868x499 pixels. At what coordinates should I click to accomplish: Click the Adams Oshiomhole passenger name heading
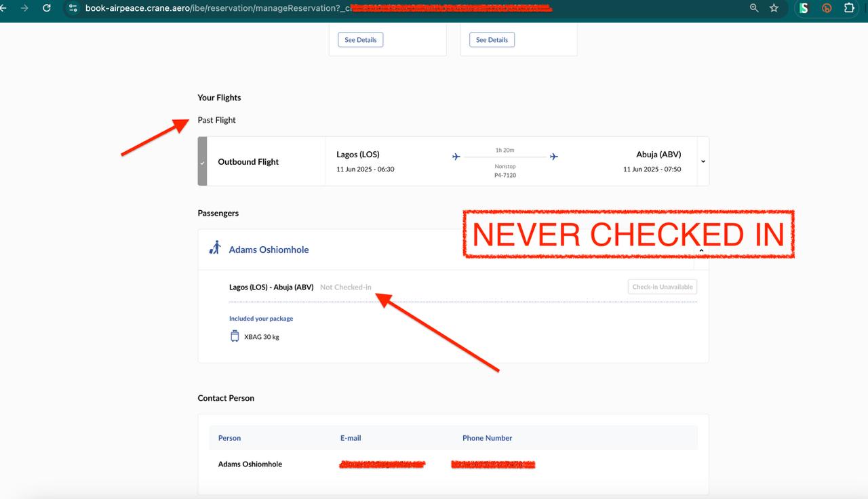[269, 249]
